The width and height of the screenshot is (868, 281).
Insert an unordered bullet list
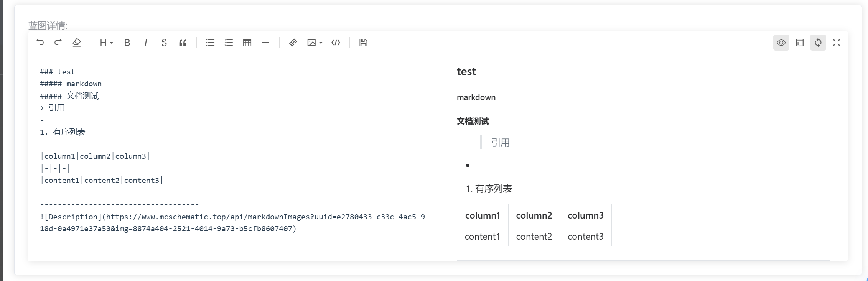tap(210, 43)
